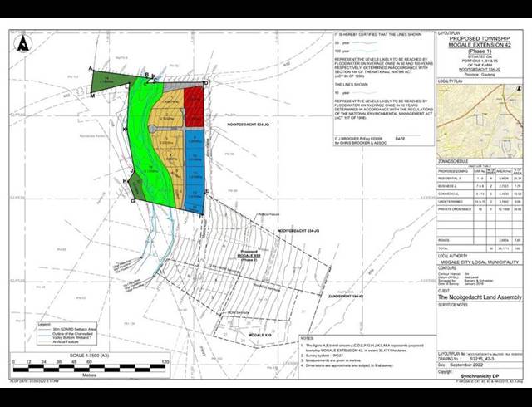
Task: Click the 'MOGALE X19' map label
Action: 260,335
